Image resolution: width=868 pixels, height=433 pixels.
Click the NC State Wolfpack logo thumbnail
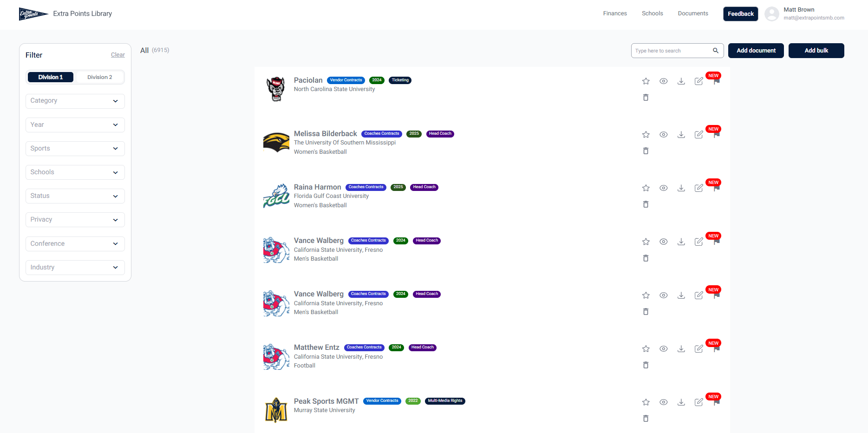[x=276, y=89]
